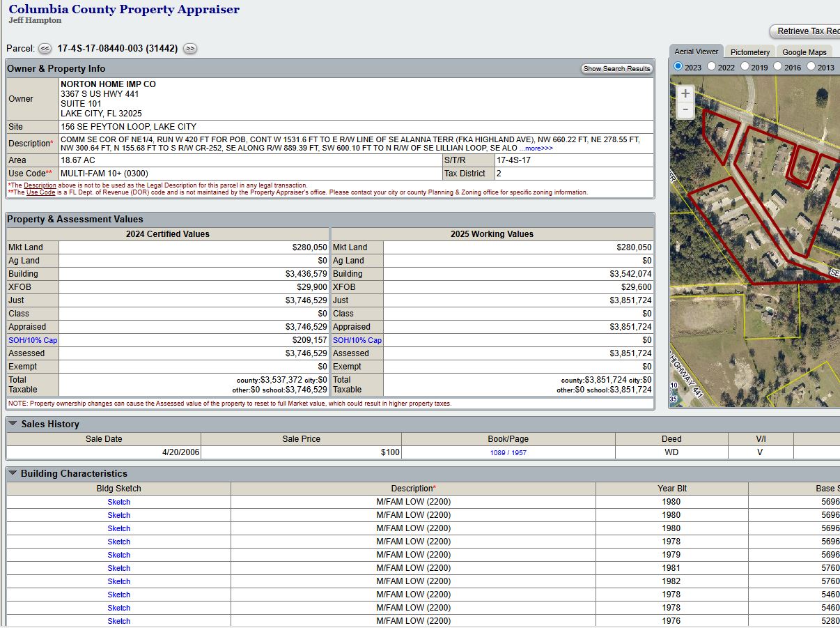Collapse the Building Characteristics section
Screen dimensions: 840x628
point(13,473)
